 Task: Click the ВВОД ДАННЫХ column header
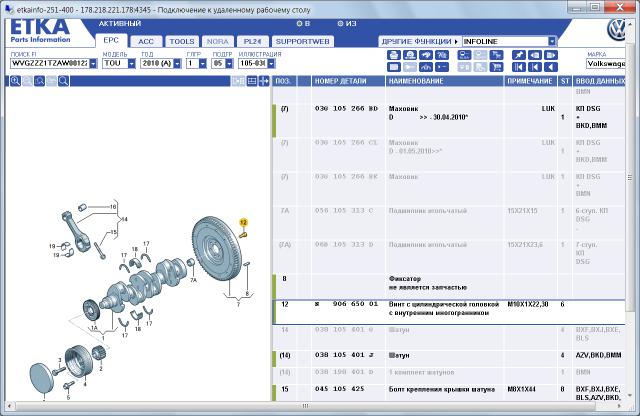pyautogui.click(x=599, y=81)
